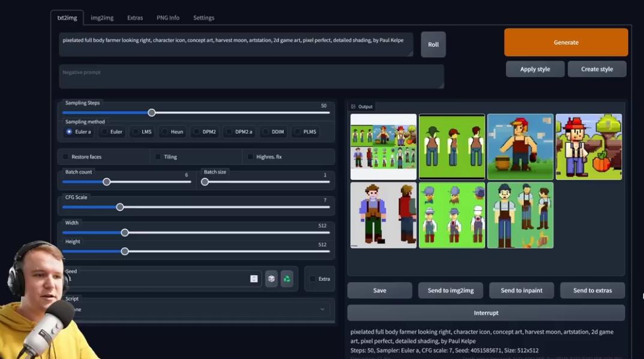The height and width of the screenshot is (359, 644).
Task: Select the farmer with pumpkin output image
Action: (x=588, y=146)
